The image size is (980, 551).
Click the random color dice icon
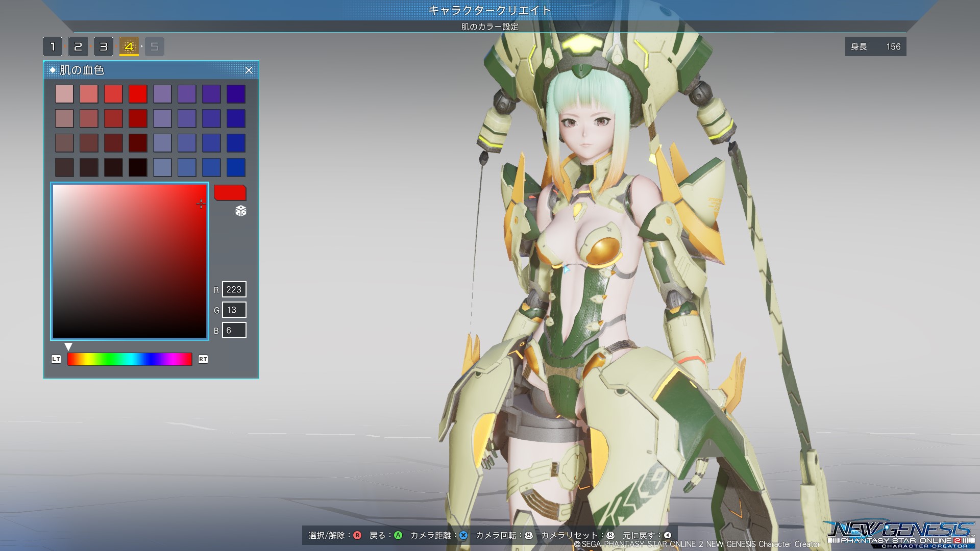click(x=241, y=211)
